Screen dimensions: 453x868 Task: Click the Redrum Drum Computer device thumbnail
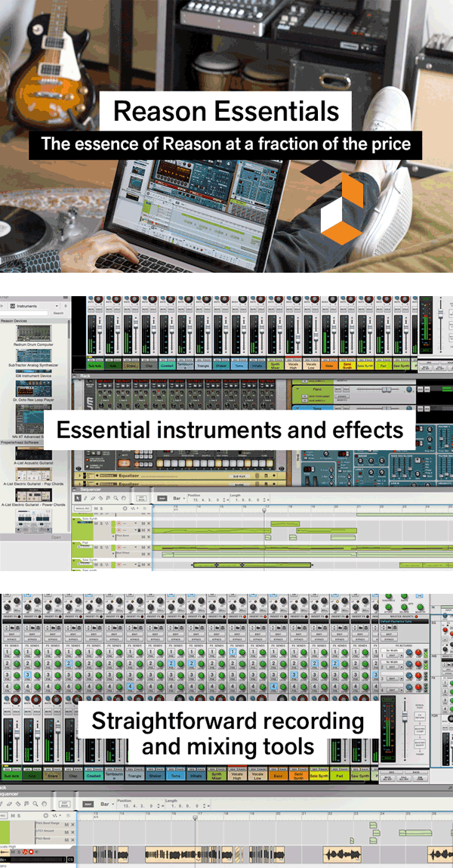point(34,333)
